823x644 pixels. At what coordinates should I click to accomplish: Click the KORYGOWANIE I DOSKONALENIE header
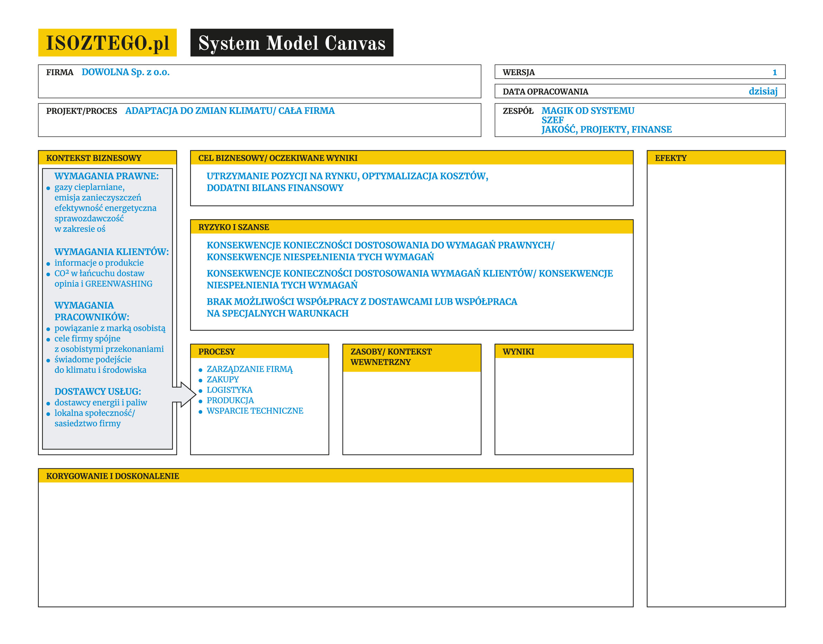(112, 476)
